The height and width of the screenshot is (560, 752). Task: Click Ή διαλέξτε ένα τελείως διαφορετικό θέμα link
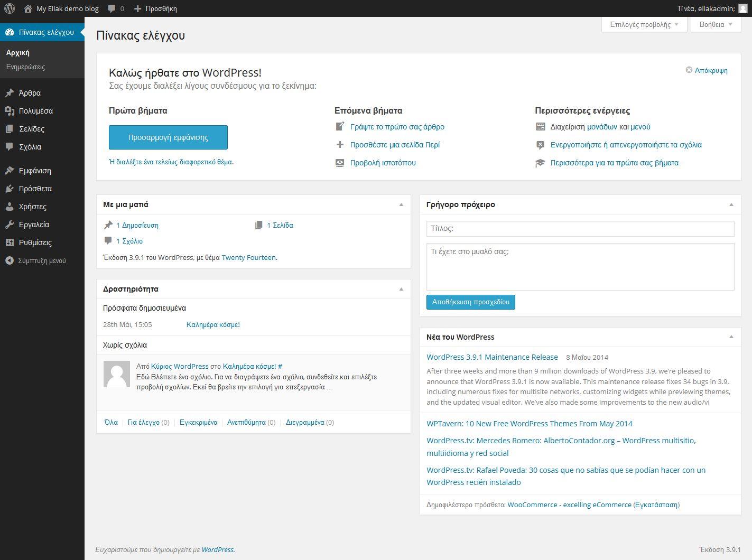[x=171, y=162]
